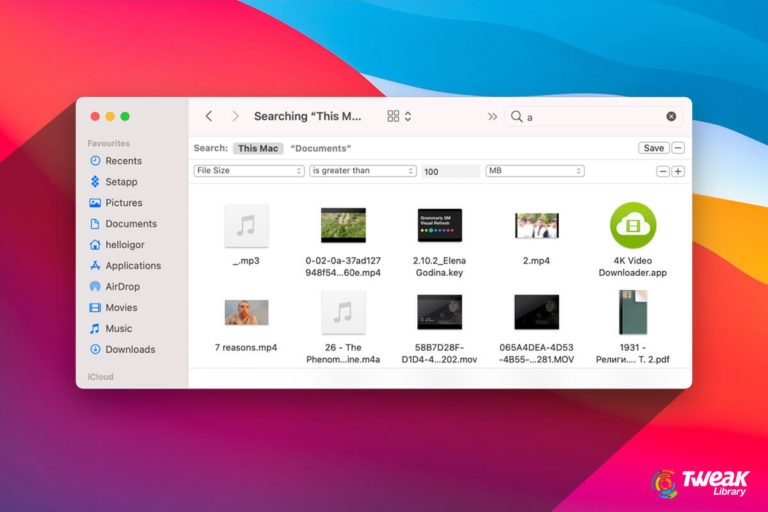Go back with the left chevron

pyautogui.click(x=209, y=116)
